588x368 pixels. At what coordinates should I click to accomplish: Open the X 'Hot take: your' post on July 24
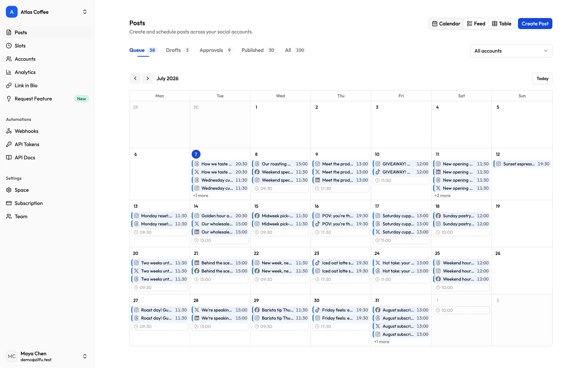[401, 263]
